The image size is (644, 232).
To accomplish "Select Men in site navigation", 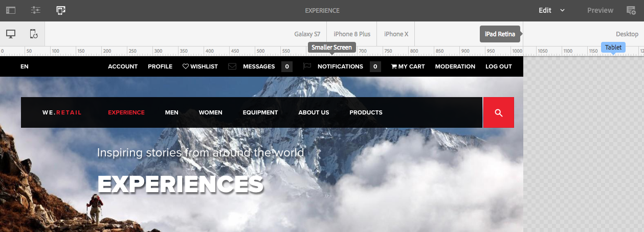I will tap(172, 112).
